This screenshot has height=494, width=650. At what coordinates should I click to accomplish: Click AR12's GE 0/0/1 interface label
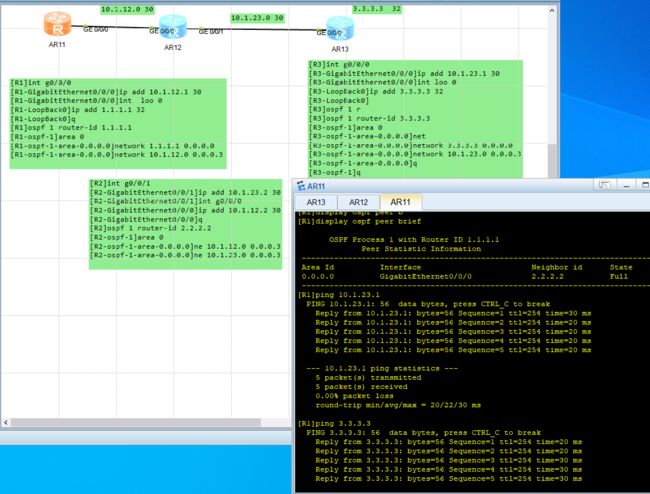(211, 31)
